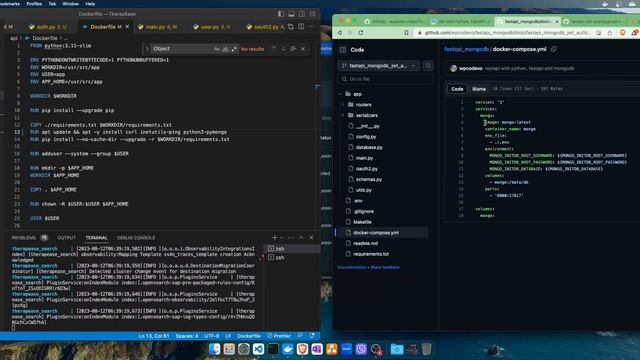Expand the routers folder in GitHub tree
This screenshot has height=360, width=640.
[343, 105]
